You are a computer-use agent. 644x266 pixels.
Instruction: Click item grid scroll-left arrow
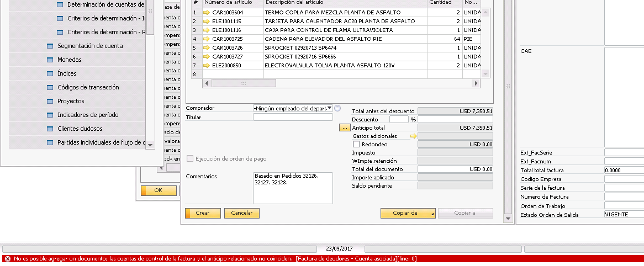click(207, 83)
